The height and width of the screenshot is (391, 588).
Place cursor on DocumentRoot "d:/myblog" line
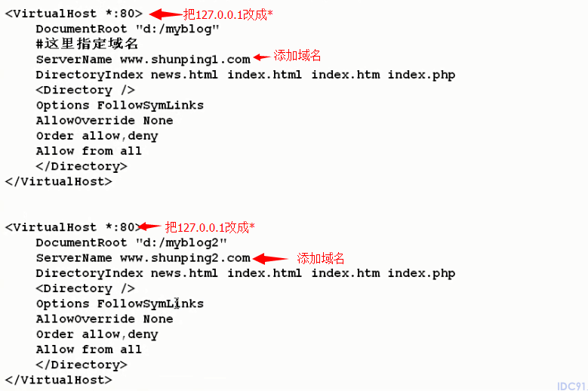[x=128, y=29]
